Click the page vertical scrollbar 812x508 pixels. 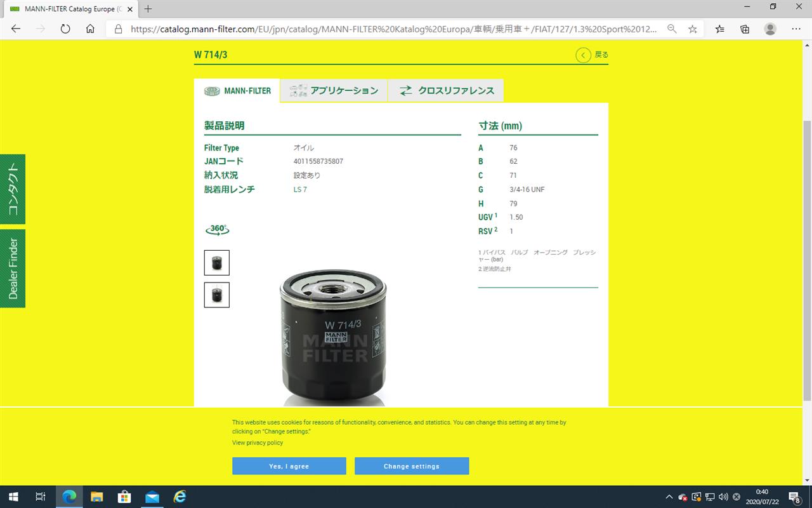(807, 260)
